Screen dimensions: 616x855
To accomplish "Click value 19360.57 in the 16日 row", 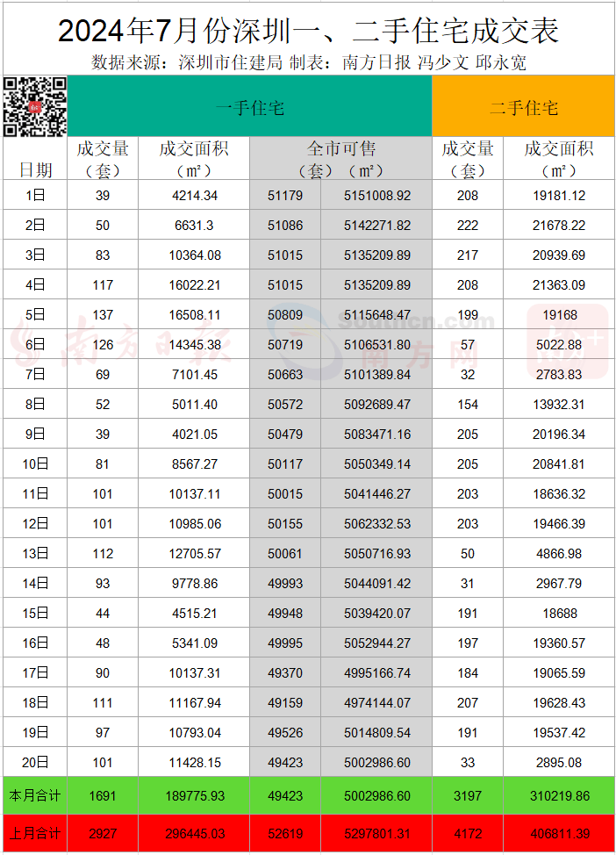I will [x=559, y=643].
